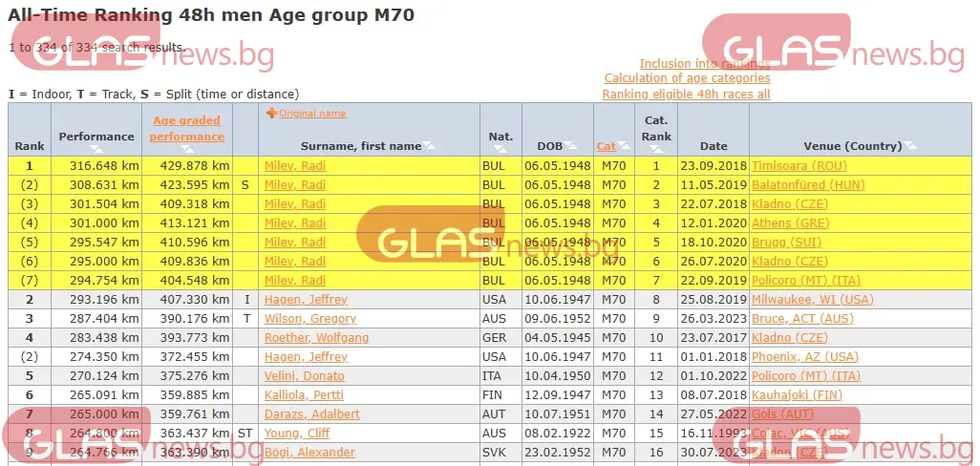Open the Inclusion into rankings link
The width and height of the screenshot is (980, 466).
click(x=704, y=64)
